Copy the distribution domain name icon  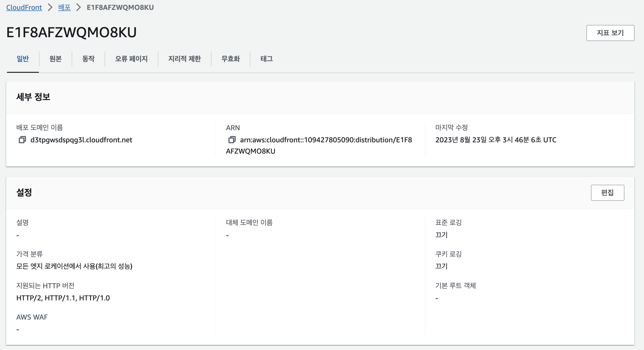(x=22, y=140)
